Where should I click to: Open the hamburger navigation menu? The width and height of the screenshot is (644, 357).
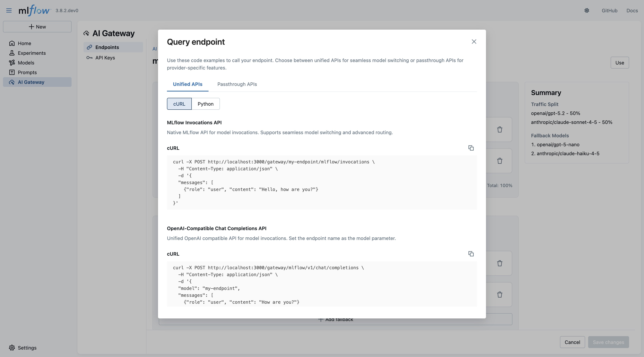point(9,10)
